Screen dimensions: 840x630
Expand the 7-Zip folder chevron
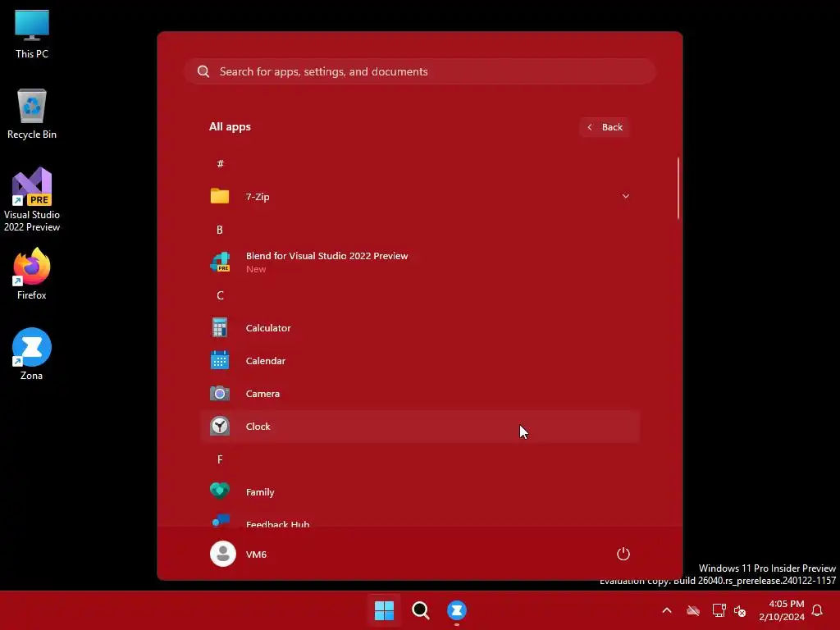coord(625,197)
